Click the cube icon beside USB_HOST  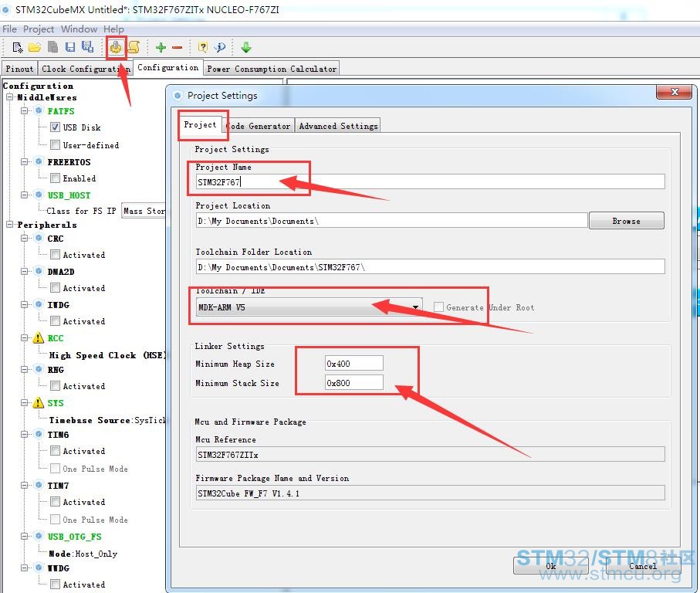click(39, 195)
